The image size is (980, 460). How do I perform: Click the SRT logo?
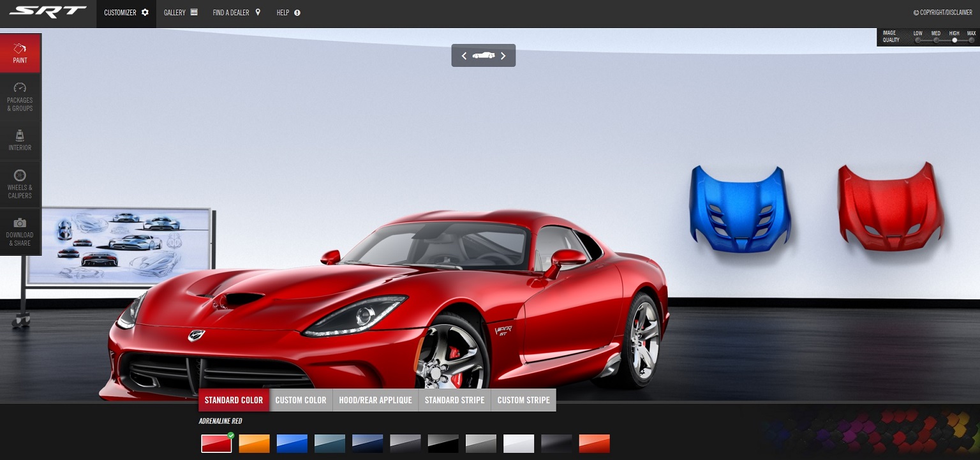click(x=48, y=12)
